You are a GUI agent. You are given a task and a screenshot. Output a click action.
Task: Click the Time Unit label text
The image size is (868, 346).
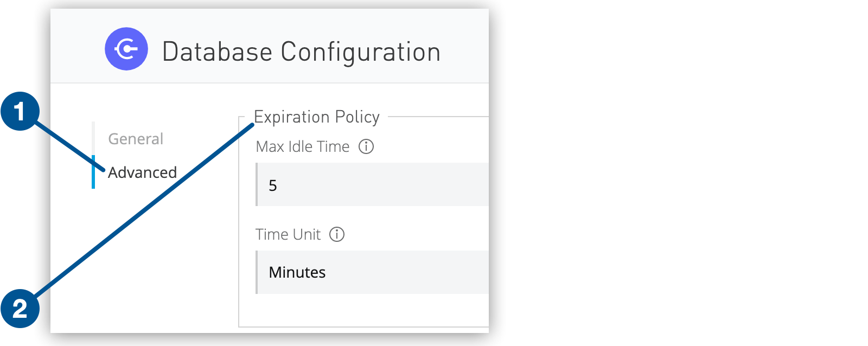click(288, 234)
